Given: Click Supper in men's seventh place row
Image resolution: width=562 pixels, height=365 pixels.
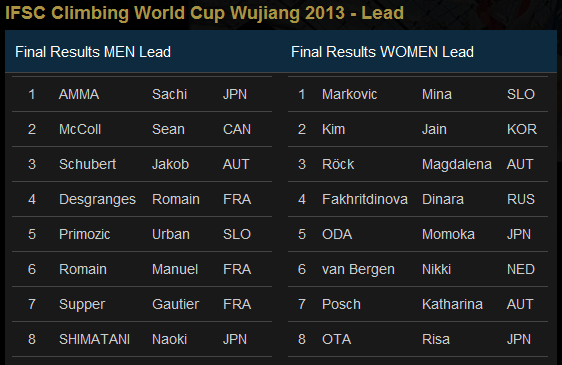Looking at the screenshot, I should click(x=82, y=304).
